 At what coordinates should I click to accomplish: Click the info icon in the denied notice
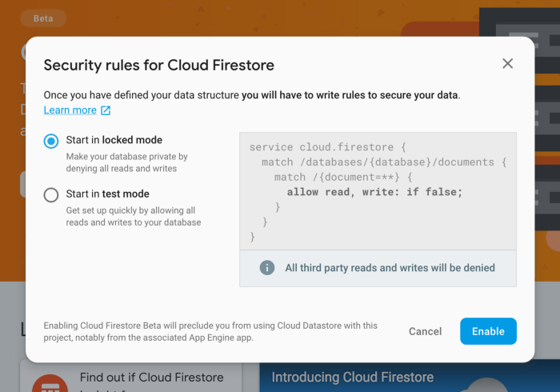click(266, 267)
